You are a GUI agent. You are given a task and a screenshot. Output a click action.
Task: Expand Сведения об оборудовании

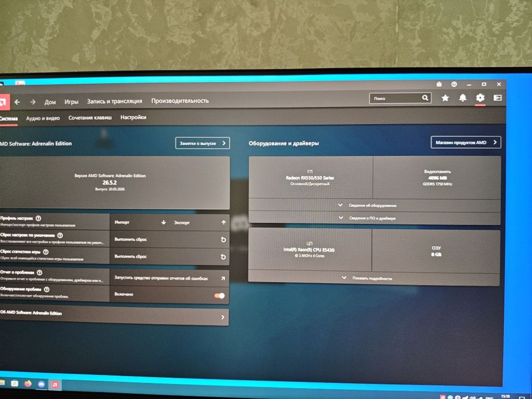point(375,205)
